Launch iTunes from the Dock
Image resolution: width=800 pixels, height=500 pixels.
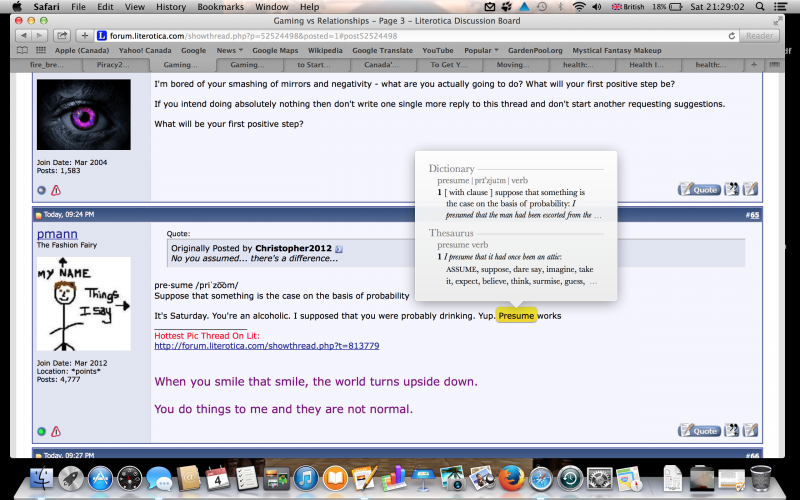306,478
